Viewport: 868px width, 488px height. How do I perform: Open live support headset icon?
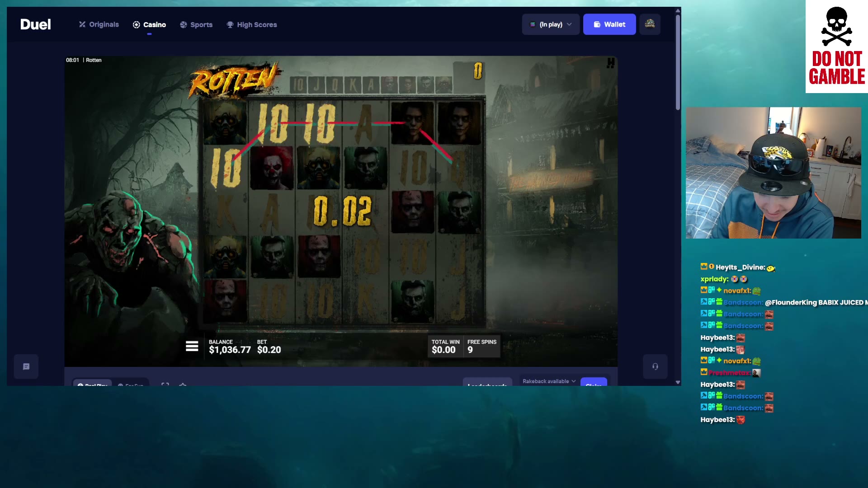point(655,366)
